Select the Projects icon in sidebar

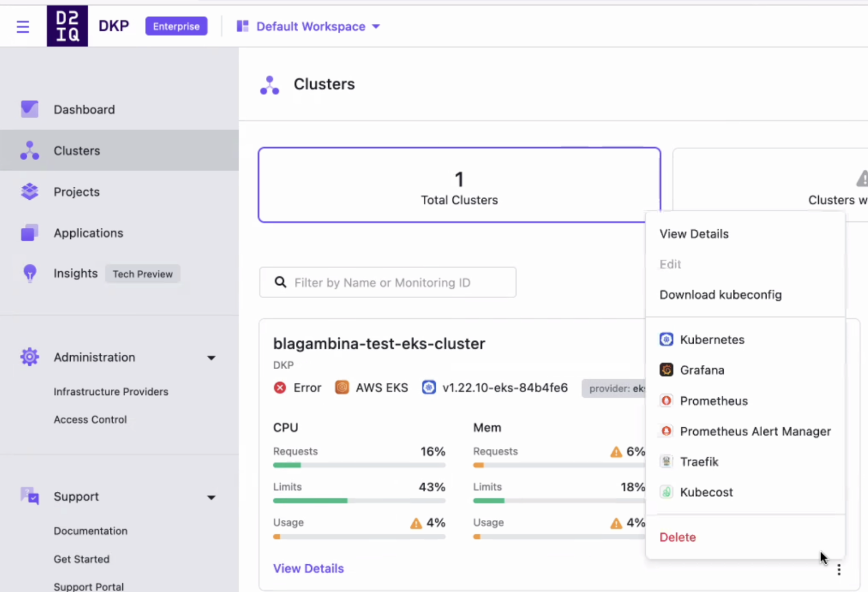pos(29,192)
